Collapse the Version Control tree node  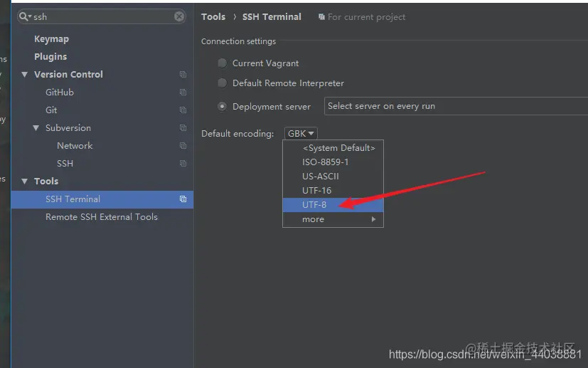point(25,74)
